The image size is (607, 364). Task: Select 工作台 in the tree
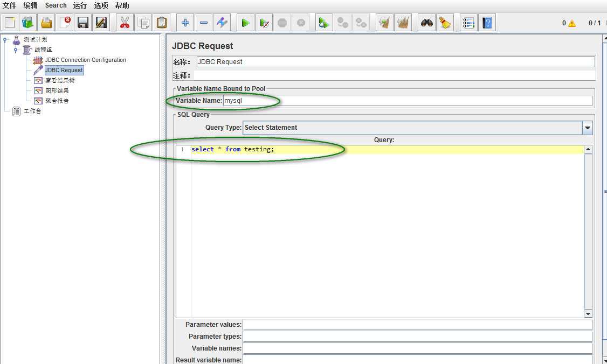tap(32, 111)
